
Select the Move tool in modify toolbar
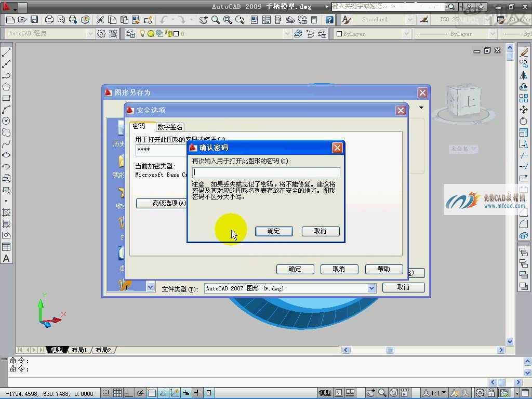[x=524, y=110]
